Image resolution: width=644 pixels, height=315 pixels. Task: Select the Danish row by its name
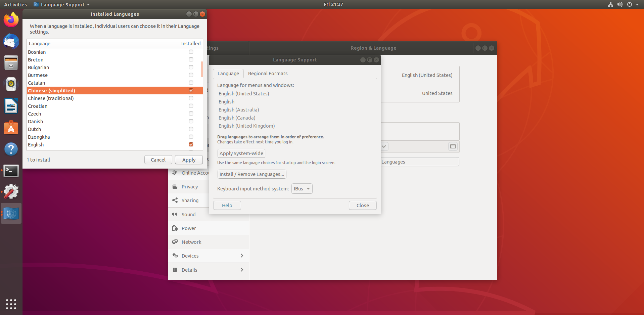(x=35, y=122)
